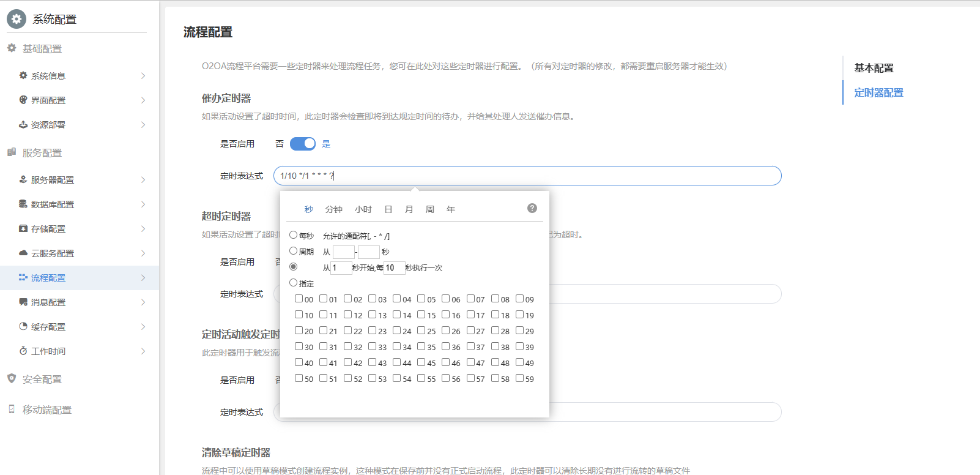Toggle the 催办定时器 enable switch
The height and width of the screenshot is (475, 980).
point(303,143)
